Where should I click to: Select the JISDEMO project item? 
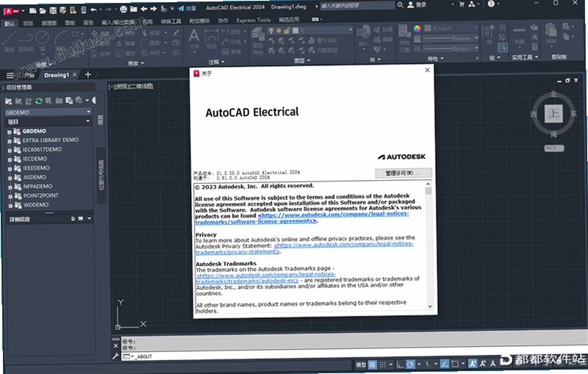pyautogui.click(x=34, y=177)
